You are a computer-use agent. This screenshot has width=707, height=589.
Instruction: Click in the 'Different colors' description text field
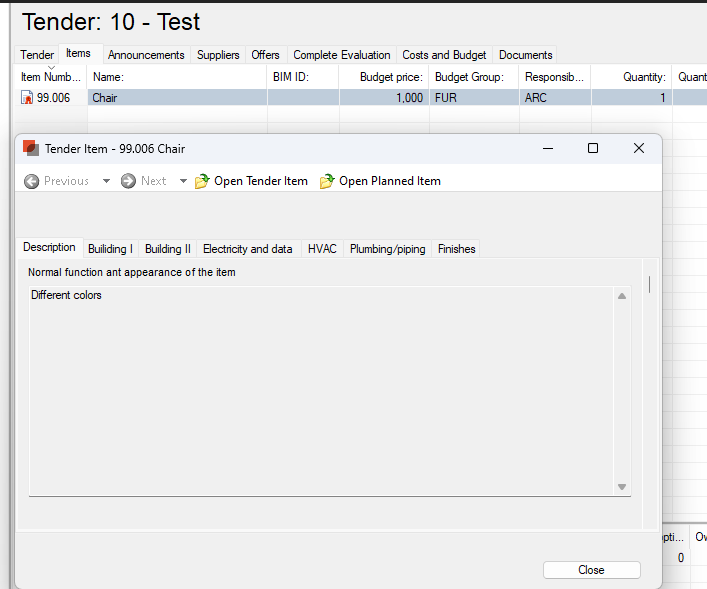coord(320,390)
